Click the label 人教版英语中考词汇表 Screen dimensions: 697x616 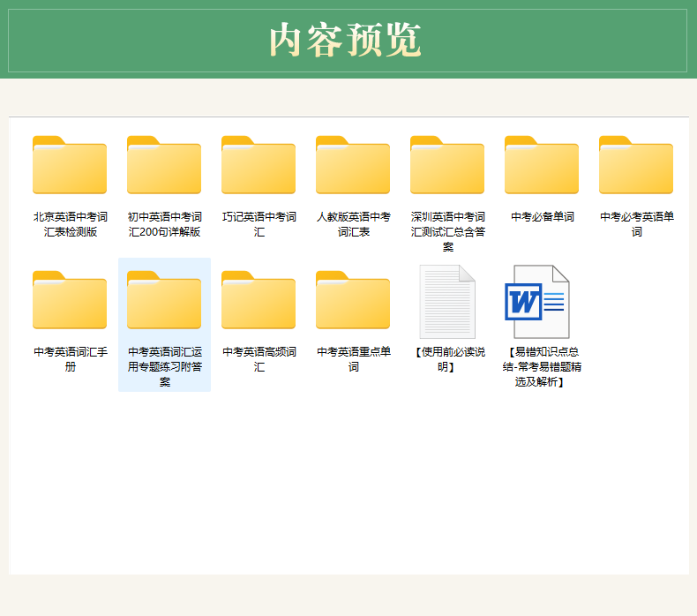coord(354,224)
